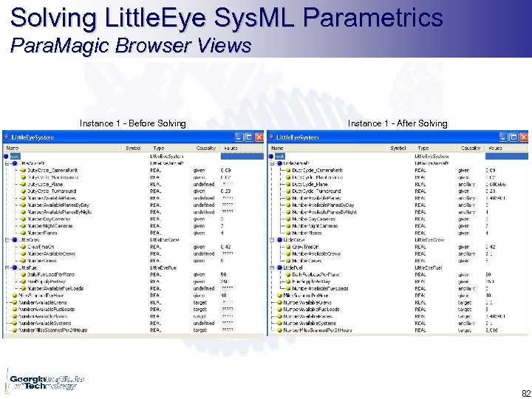
Task: Click highlighted root value cell in After Solving window
Action: pyautogui.click(x=507, y=157)
